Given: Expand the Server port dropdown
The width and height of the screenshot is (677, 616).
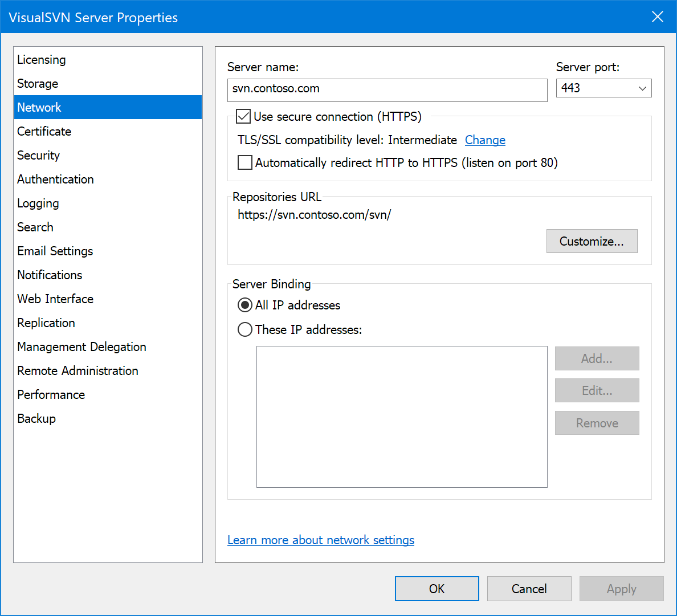Looking at the screenshot, I should coord(642,88).
